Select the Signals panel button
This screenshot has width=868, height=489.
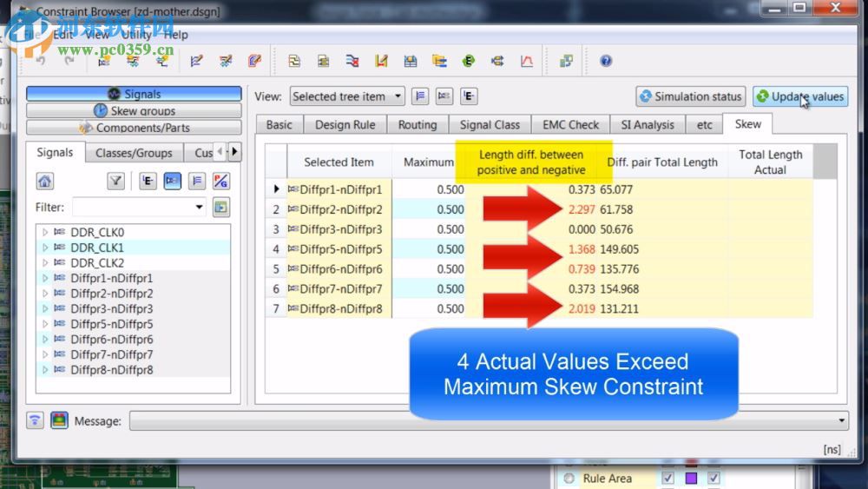[x=134, y=94]
